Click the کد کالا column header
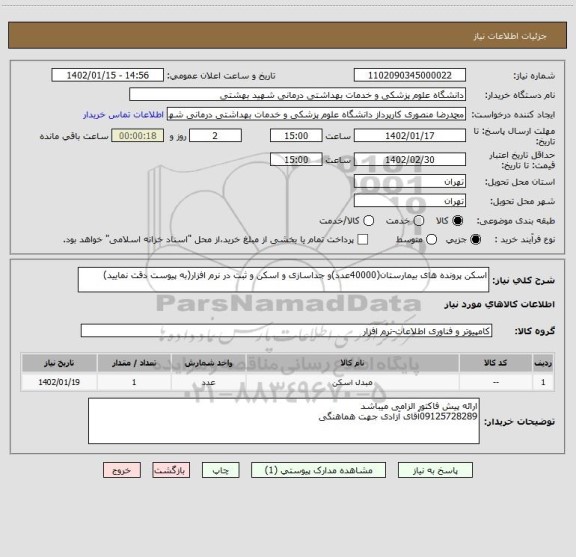The width and height of the screenshot is (576, 557). coord(496,363)
